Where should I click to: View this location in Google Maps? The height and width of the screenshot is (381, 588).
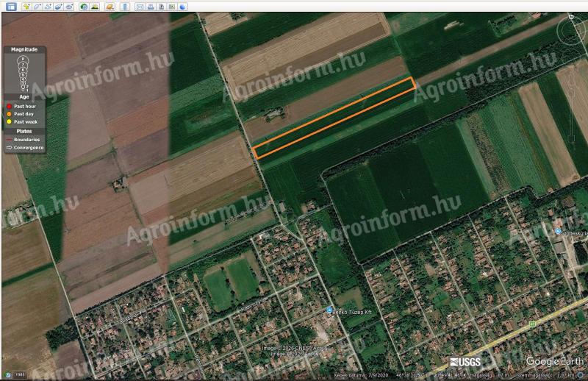[172, 7]
